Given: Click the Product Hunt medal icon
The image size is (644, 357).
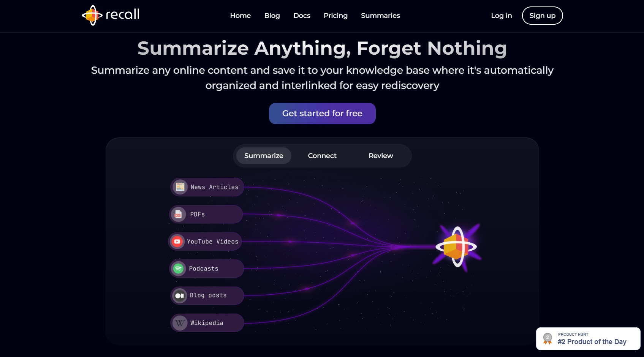Looking at the screenshot, I should [547, 339].
